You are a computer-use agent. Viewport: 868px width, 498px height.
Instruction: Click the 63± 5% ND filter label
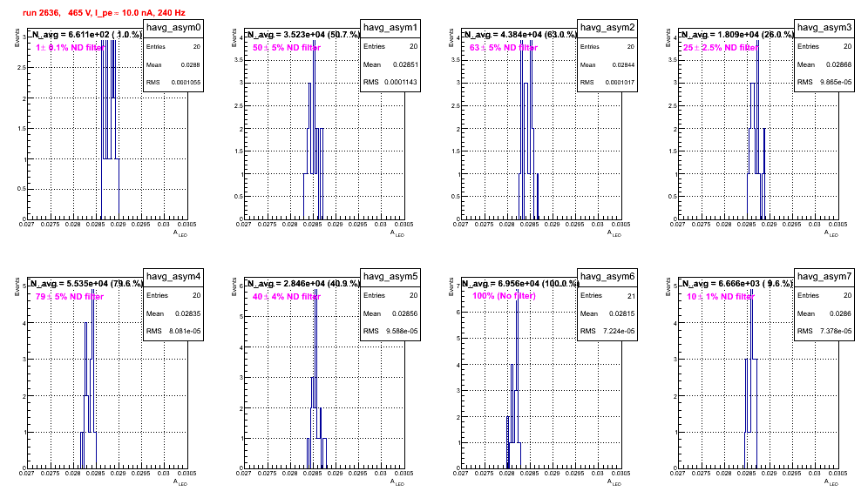click(x=504, y=48)
